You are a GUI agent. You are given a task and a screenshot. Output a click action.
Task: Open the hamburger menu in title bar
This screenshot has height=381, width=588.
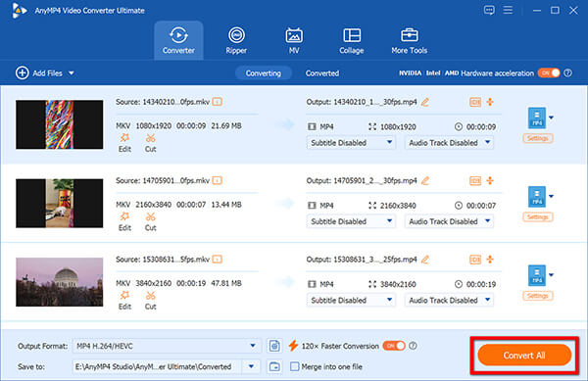508,10
